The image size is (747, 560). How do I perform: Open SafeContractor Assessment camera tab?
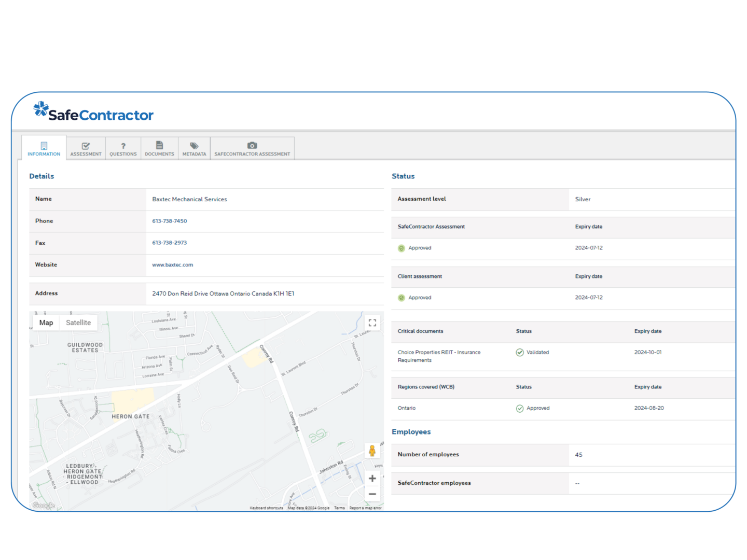click(252, 149)
